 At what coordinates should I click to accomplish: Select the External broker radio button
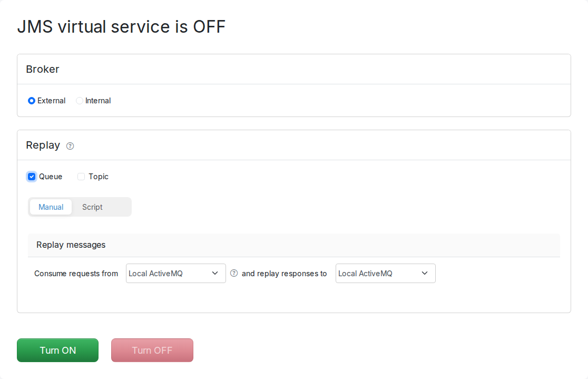(32, 101)
